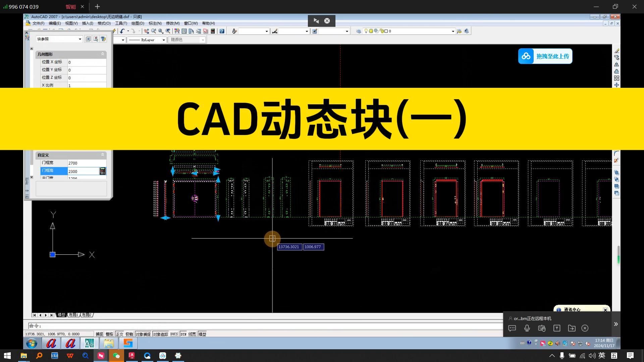The width and height of the screenshot is (644, 362).
Task: Open the QuickCalc calculator toolbar icon
Action: tap(213, 31)
